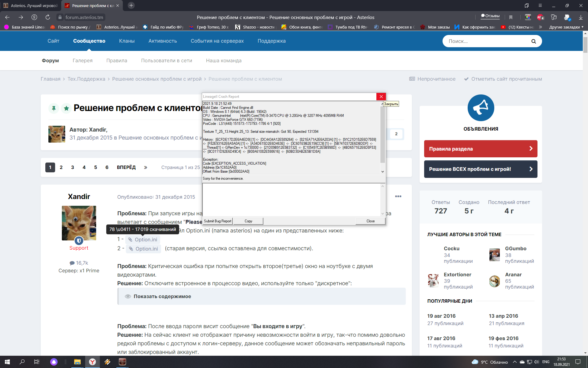Close Lineagell Crash Report with red X
The image size is (588, 368).
click(x=381, y=97)
